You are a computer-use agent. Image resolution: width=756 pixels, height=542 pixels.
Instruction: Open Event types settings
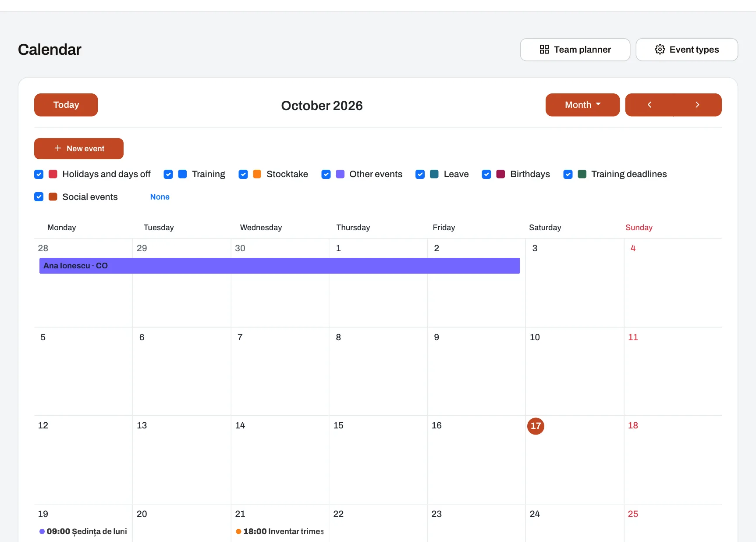tap(687, 50)
